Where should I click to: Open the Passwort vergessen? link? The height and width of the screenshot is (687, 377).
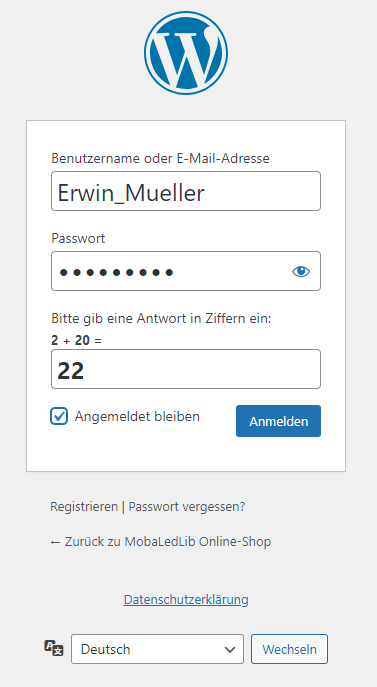point(187,507)
